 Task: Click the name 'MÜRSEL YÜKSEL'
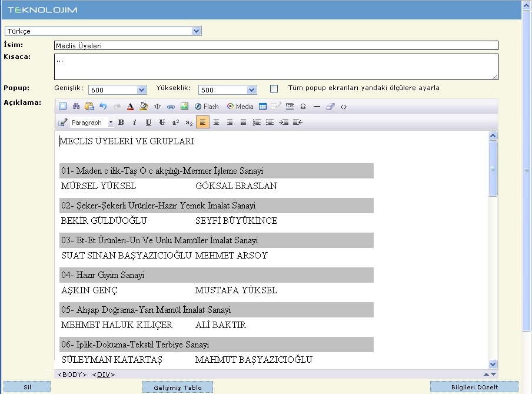coord(98,186)
